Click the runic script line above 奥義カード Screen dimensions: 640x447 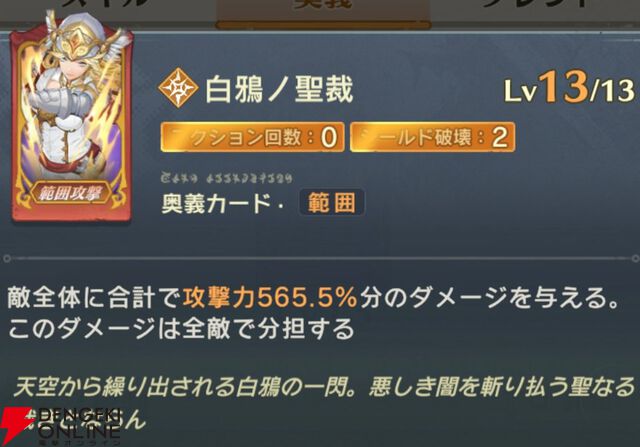coord(227,178)
